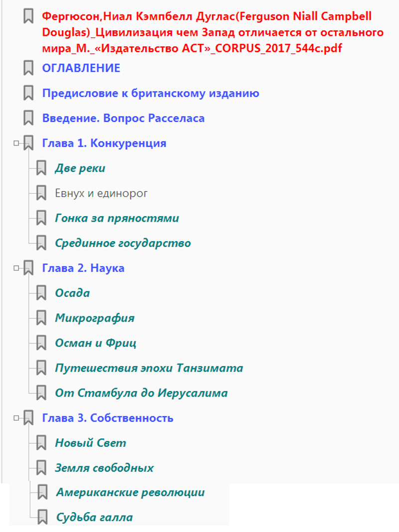Select От Стамбула до Иерусалима entry
The width and height of the screenshot is (399, 532).
pyautogui.click(x=141, y=393)
